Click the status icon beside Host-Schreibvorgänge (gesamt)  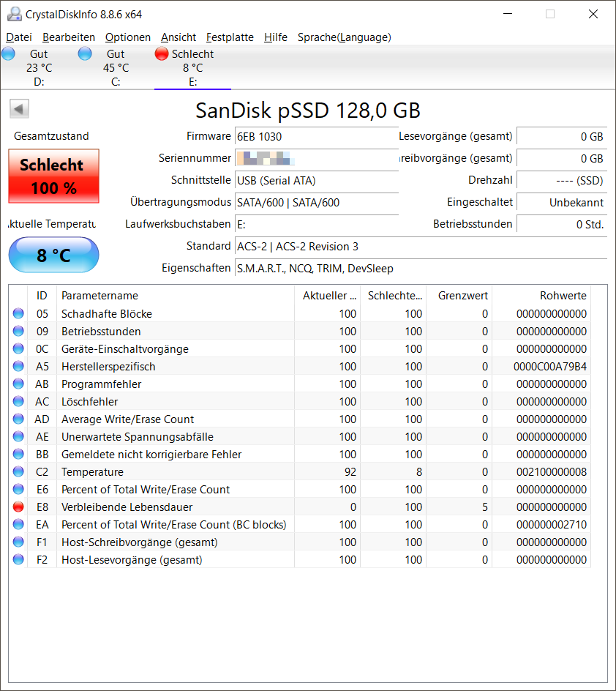[x=18, y=542]
